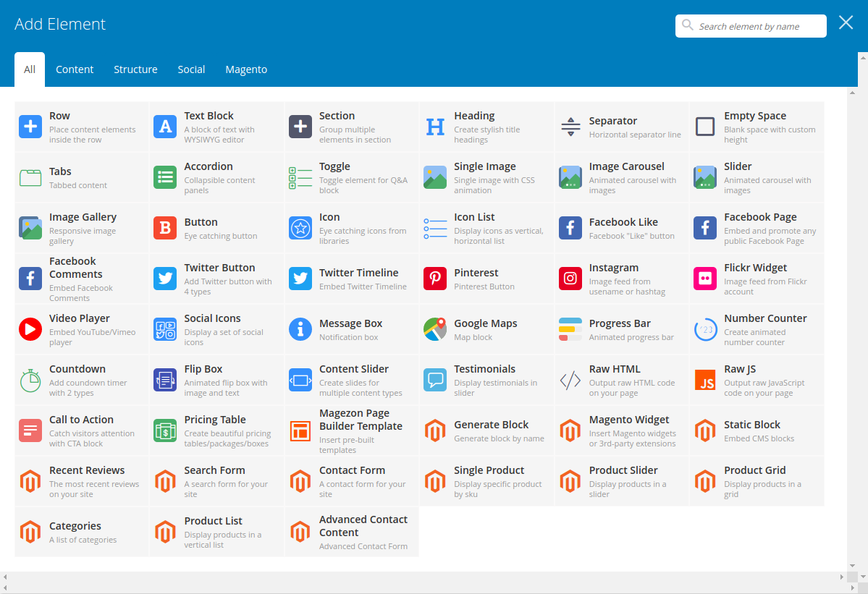Open the Magento elements tab
868x594 pixels.
tap(246, 69)
